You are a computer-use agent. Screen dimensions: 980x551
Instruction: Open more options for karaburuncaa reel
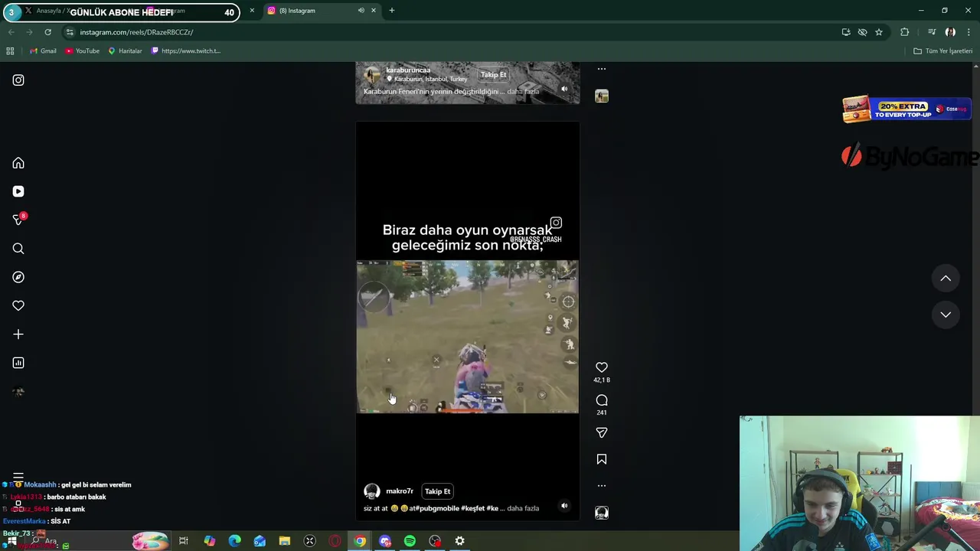point(602,69)
